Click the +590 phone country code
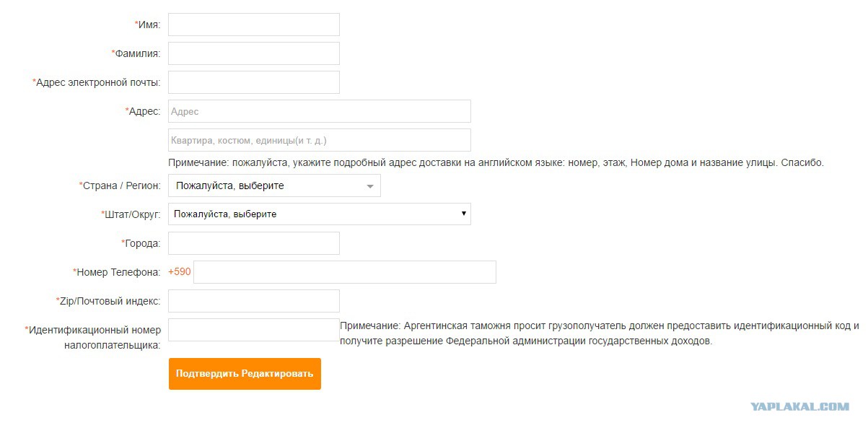The height and width of the screenshot is (428, 868). [179, 272]
